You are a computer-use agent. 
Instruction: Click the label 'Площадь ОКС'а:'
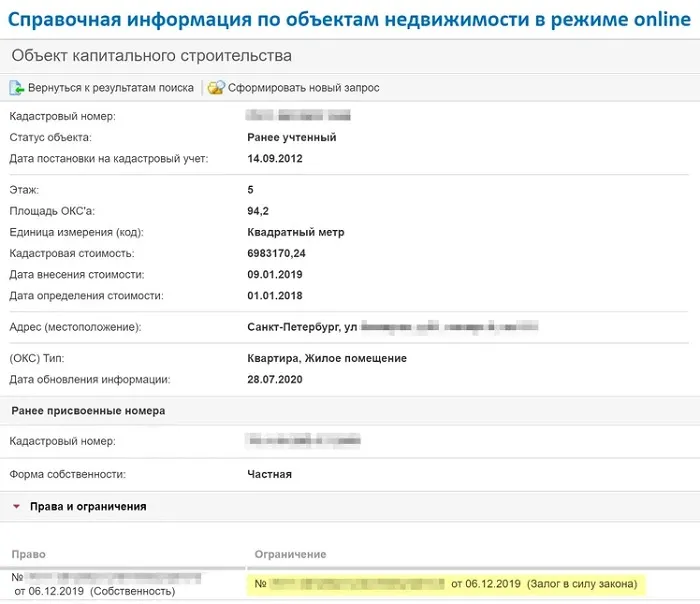click(x=52, y=211)
